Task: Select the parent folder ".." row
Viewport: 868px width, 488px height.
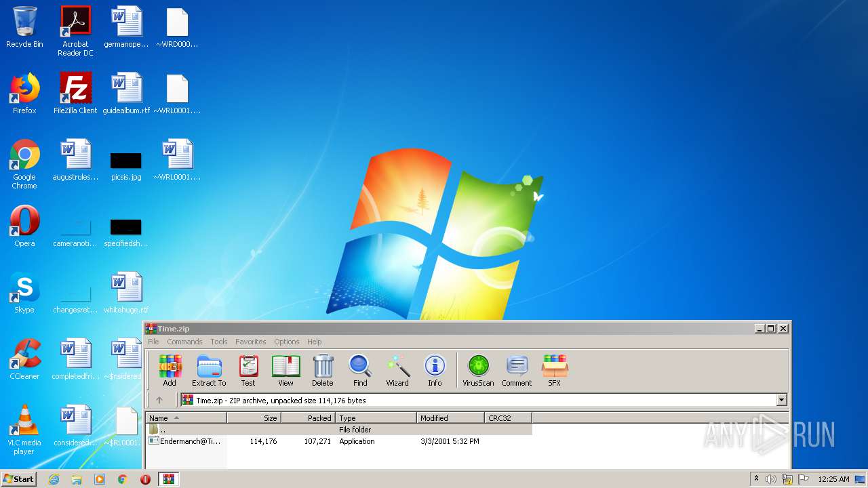Action: coord(339,430)
